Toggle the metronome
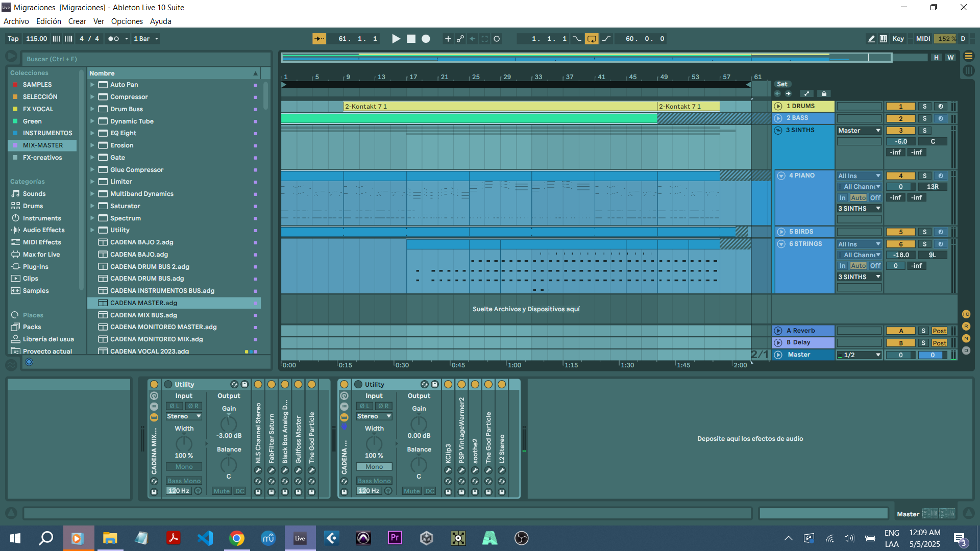This screenshot has height=551, width=980. click(113, 39)
